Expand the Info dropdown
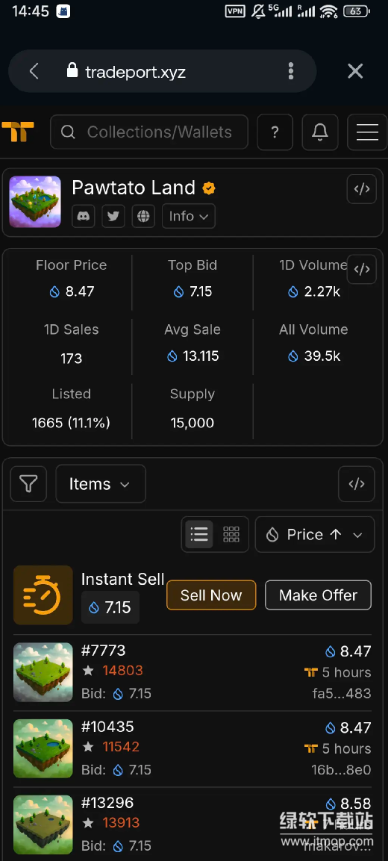Image resolution: width=388 pixels, height=861 pixels. [x=189, y=216]
